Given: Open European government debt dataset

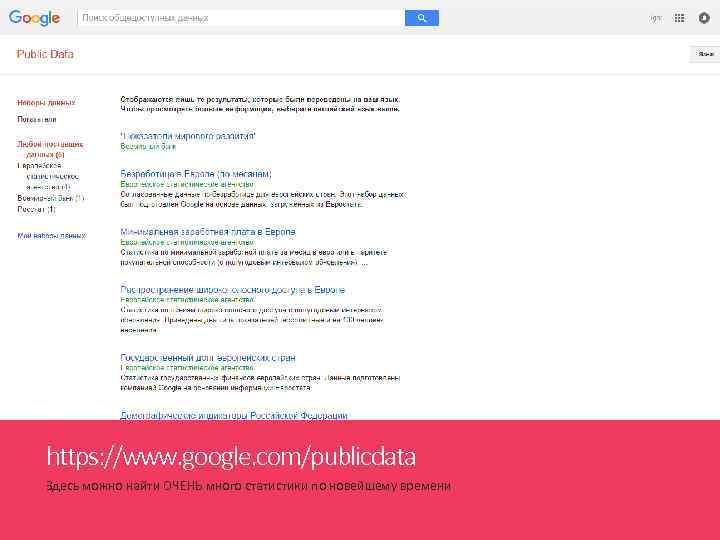Looking at the screenshot, I should click(208, 358).
